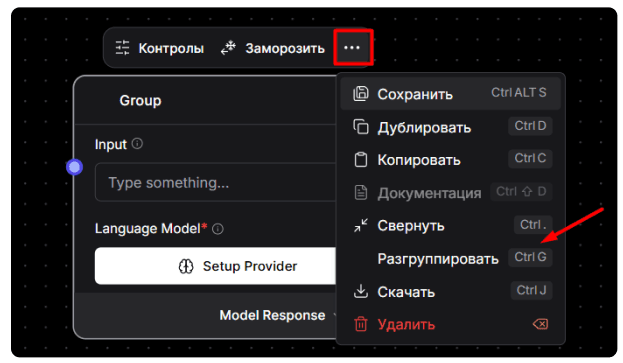Choose Дублировать from the context menu
The height and width of the screenshot is (363, 623).
[451, 127]
